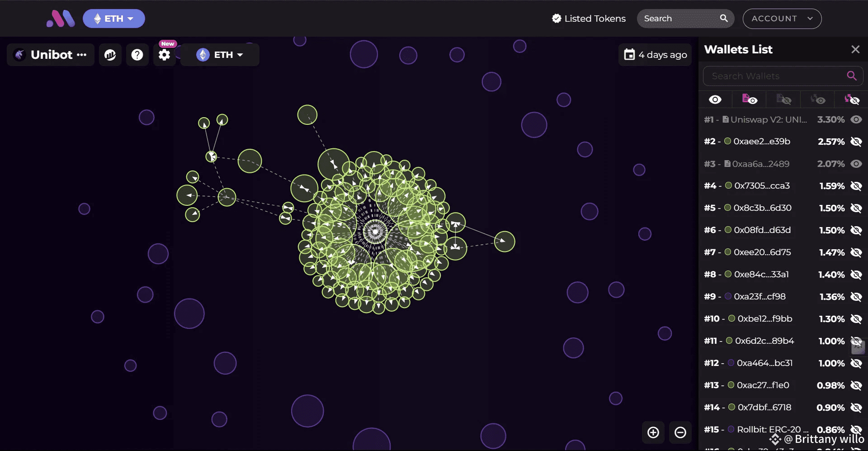The image size is (868, 451).
Task: Click the top Search field
Action: coord(685,19)
